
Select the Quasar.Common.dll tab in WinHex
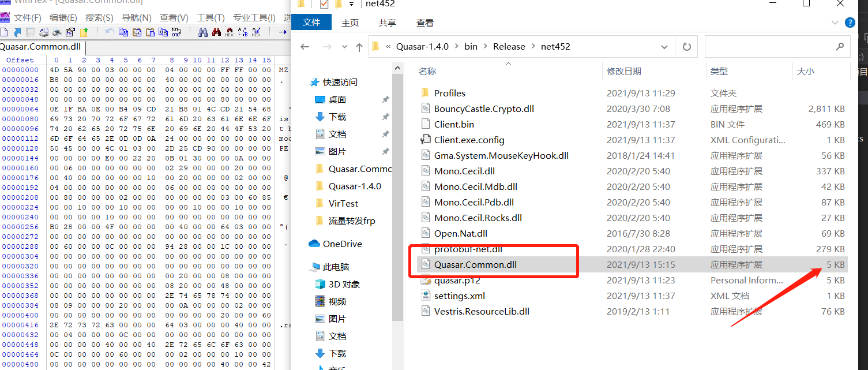pyautogui.click(x=42, y=47)
